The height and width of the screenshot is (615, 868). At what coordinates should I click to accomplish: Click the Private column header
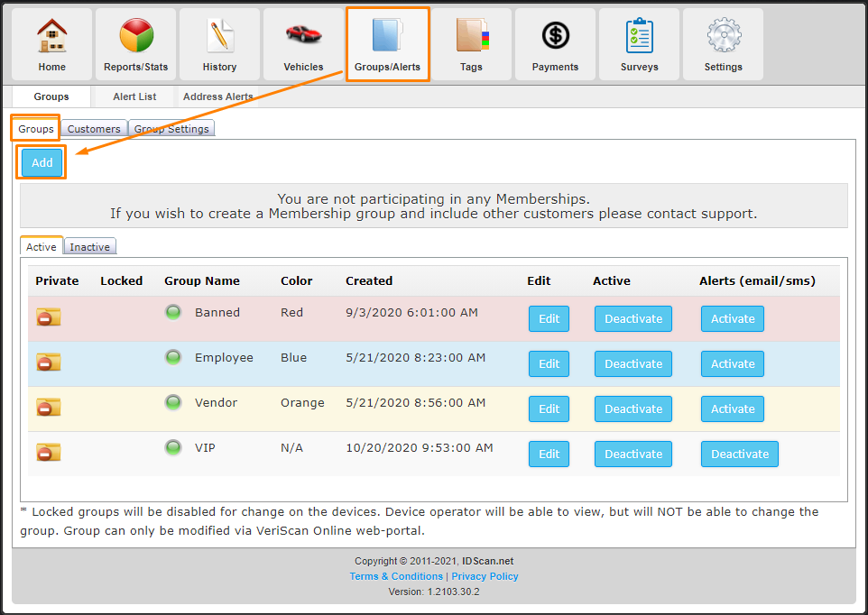coord(57,281)
